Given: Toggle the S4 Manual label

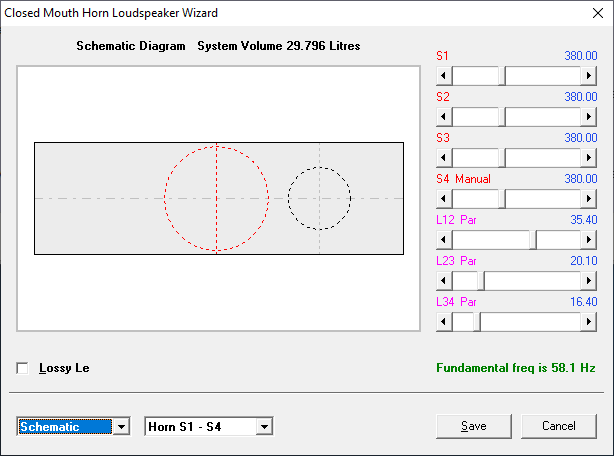Looking at the screenshot, I should click(463, 179).
